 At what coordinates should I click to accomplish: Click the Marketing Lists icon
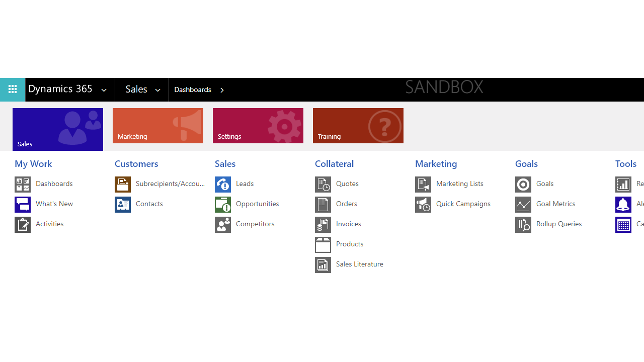point(423,185)
